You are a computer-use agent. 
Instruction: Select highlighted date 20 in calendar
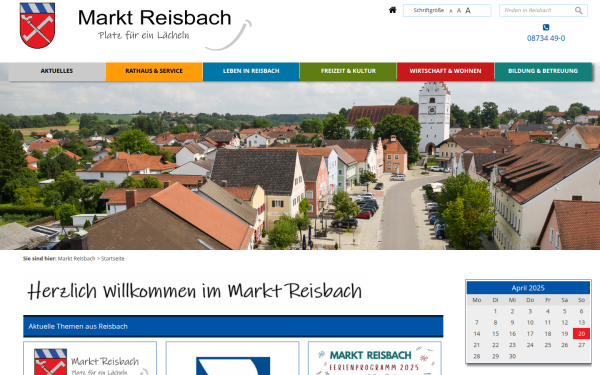coord(581,334)
